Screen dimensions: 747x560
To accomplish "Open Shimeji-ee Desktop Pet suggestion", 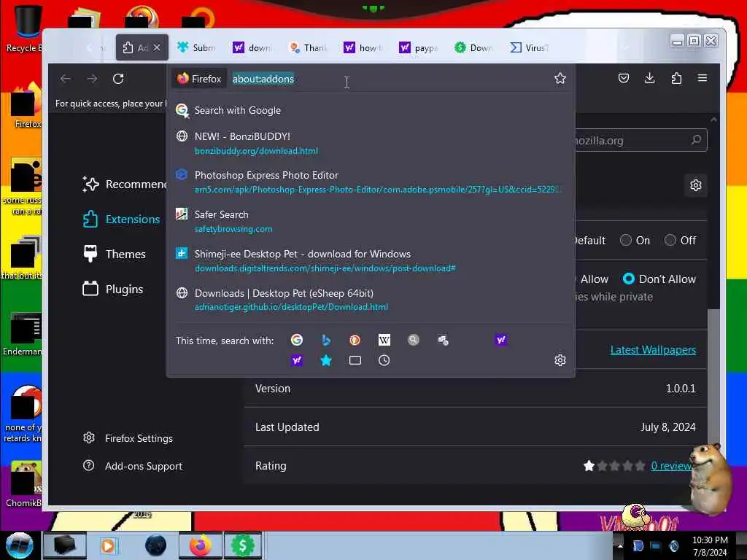I will (x=371, y=260).
